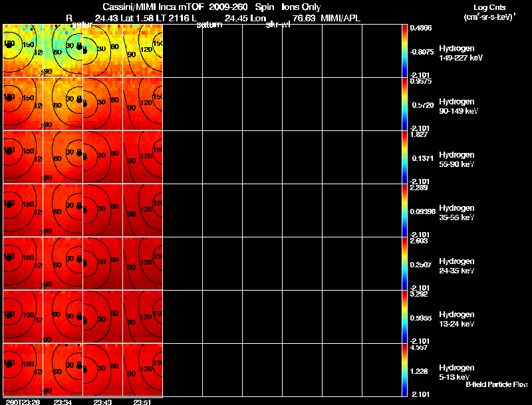Screen dimensions: 532x405
Task: Click the color bar value 2.289
Action: click(419, 188)
